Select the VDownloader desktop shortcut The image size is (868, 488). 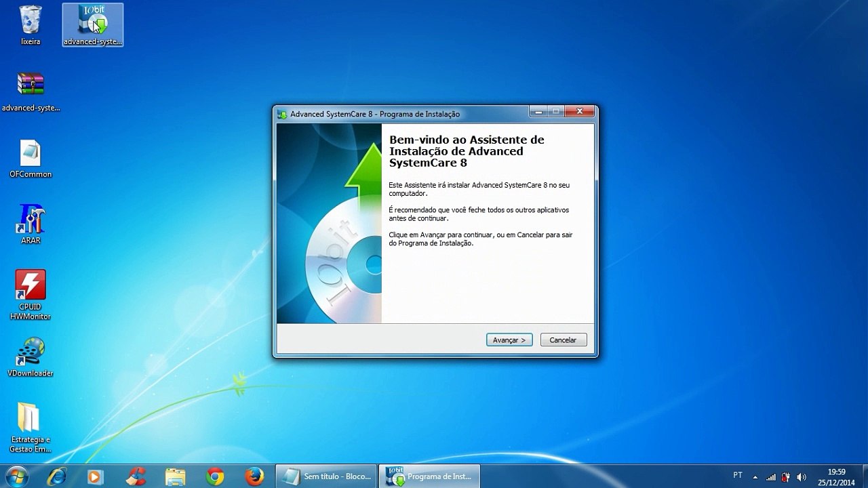coord(31,357)
